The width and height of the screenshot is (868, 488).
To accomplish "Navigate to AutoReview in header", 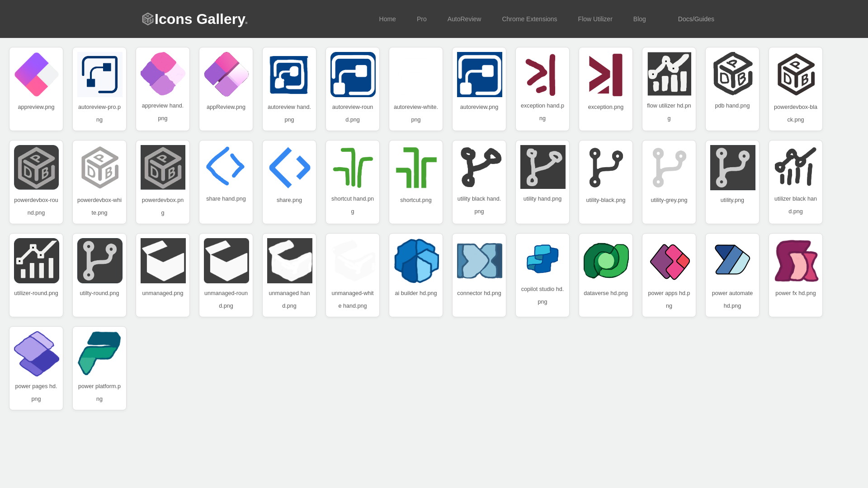I will pyautogui.click(x=464, y=19).
